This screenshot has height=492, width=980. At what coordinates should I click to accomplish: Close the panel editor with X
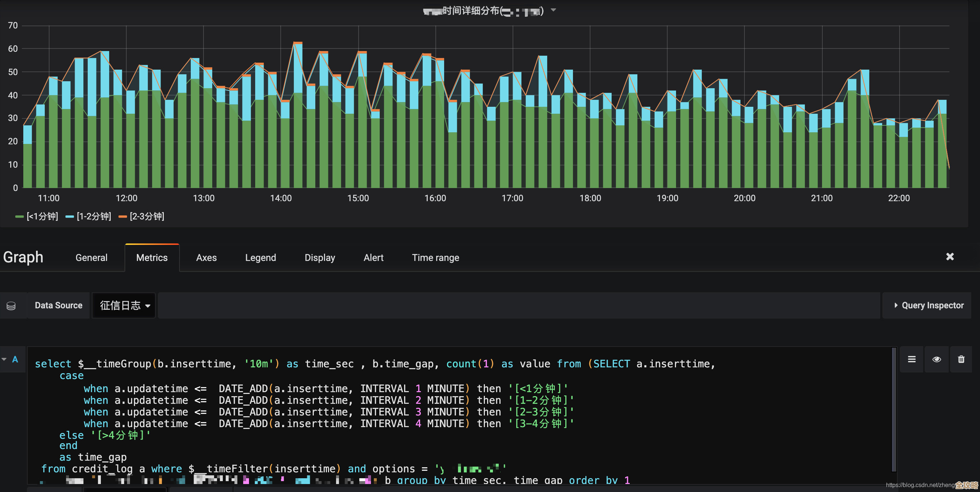pyautogui.click(x=949, y=257)
